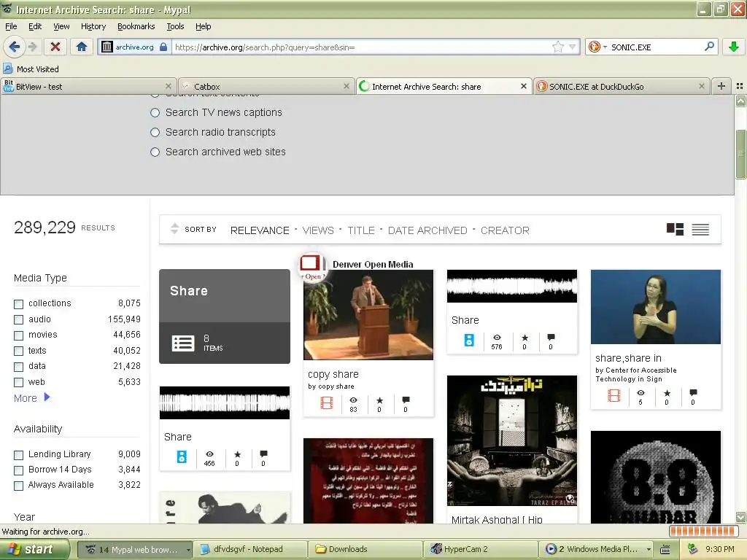This screenshot has width=747, height=560.
Task: Click the list icon on Share collection
Action: tap(183, 343)
